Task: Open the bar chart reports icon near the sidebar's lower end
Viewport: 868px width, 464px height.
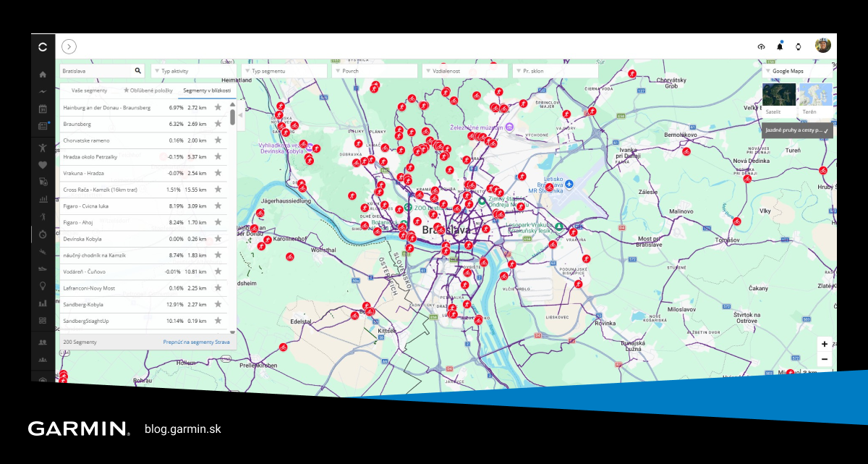Action: (x=43, y=303)
